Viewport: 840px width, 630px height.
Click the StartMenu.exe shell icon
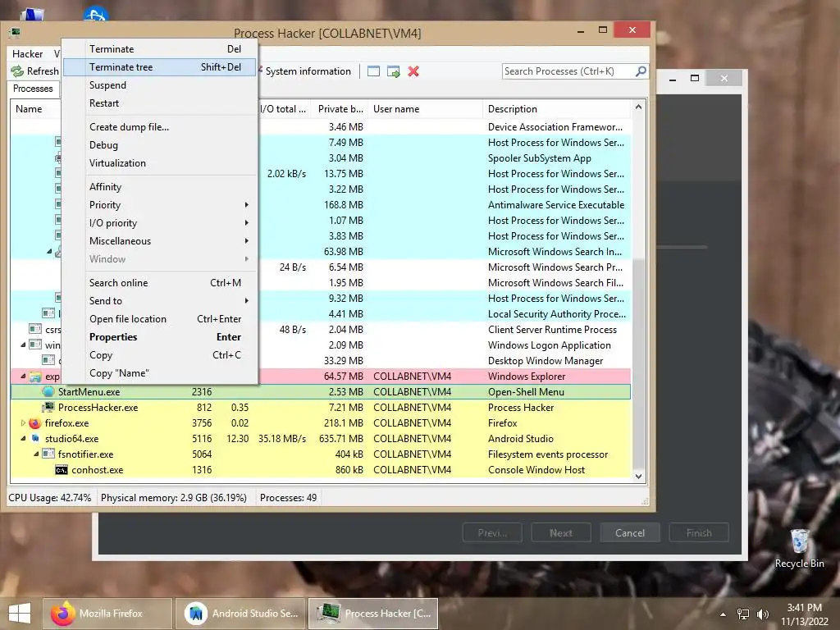[48, 391]
